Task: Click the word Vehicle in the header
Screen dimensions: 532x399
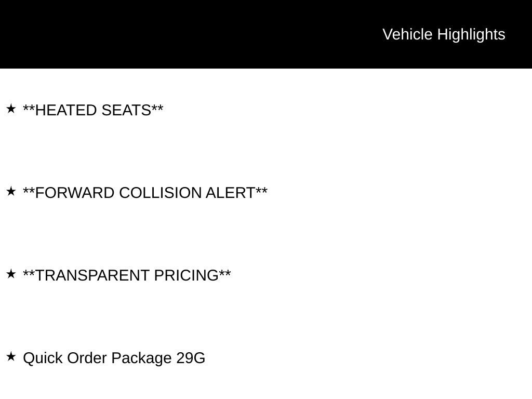Action: click(407, 34)
